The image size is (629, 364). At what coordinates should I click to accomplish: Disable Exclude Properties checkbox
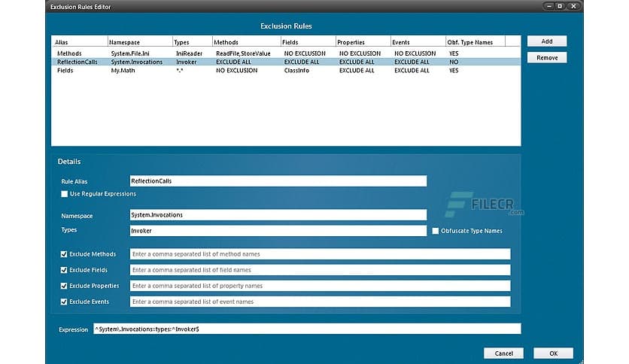(x=64, y=286)
